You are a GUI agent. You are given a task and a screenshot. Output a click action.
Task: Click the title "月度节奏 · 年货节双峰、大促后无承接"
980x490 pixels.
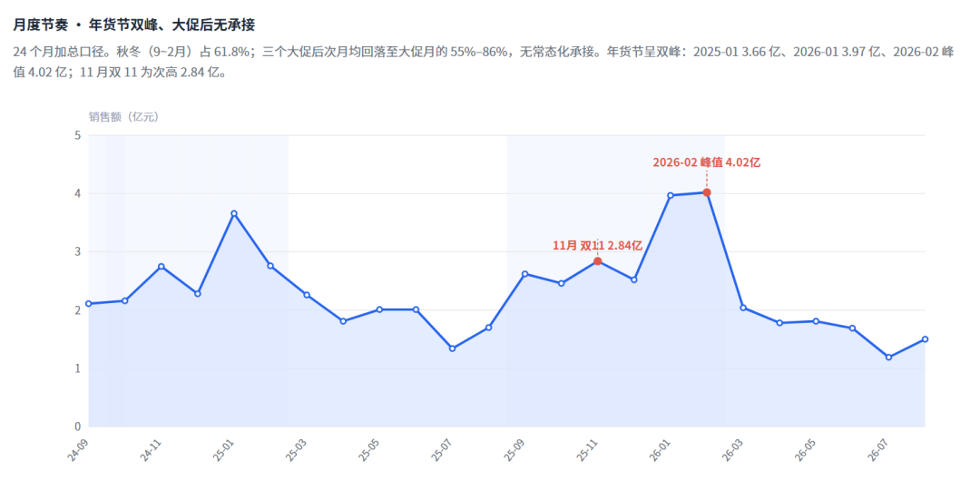(133, 25)
